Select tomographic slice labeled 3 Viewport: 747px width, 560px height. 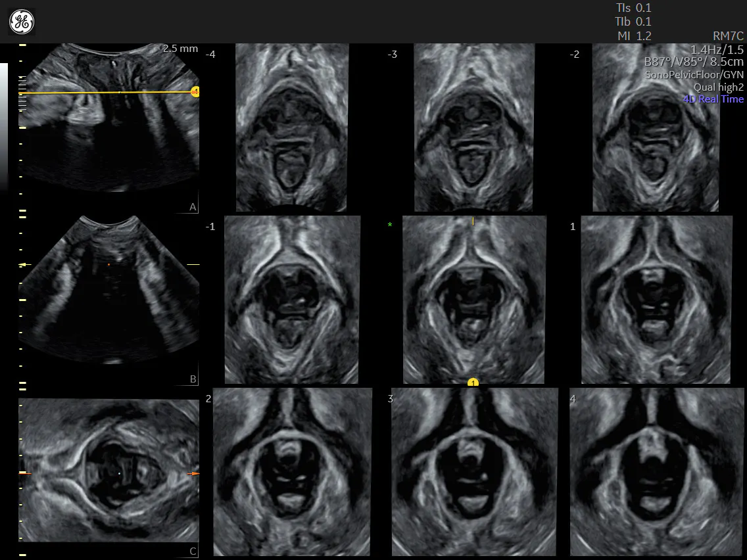tap(475, 472)
